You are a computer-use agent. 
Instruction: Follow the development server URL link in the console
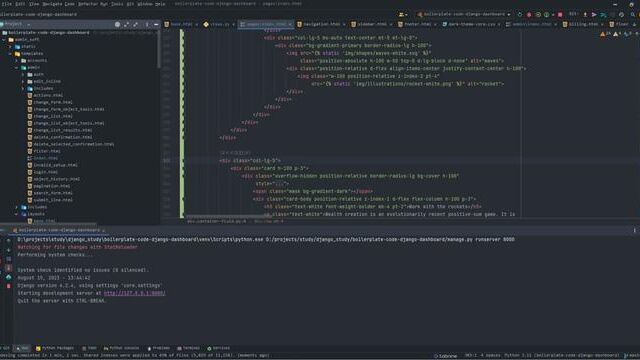pos(134,293)
